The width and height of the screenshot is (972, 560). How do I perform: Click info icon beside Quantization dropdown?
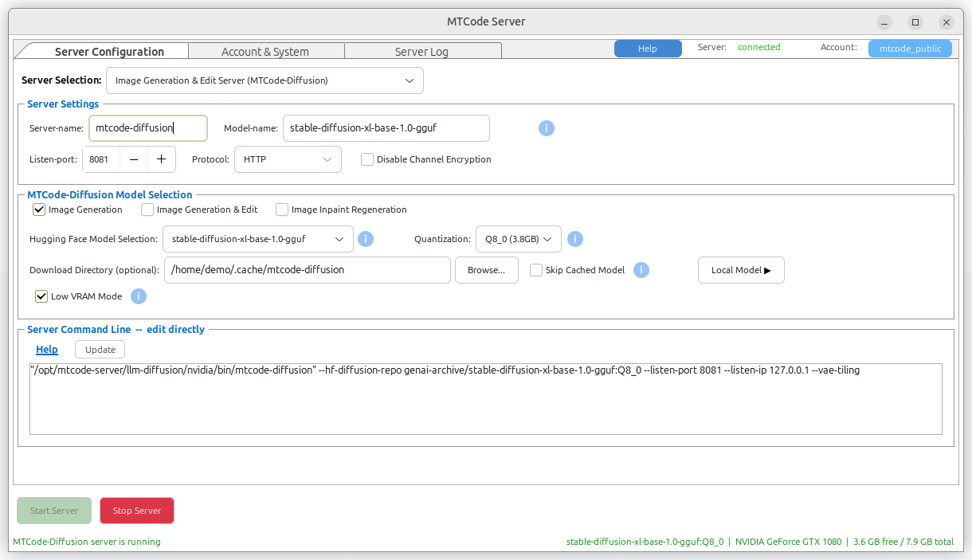[574, 239]
